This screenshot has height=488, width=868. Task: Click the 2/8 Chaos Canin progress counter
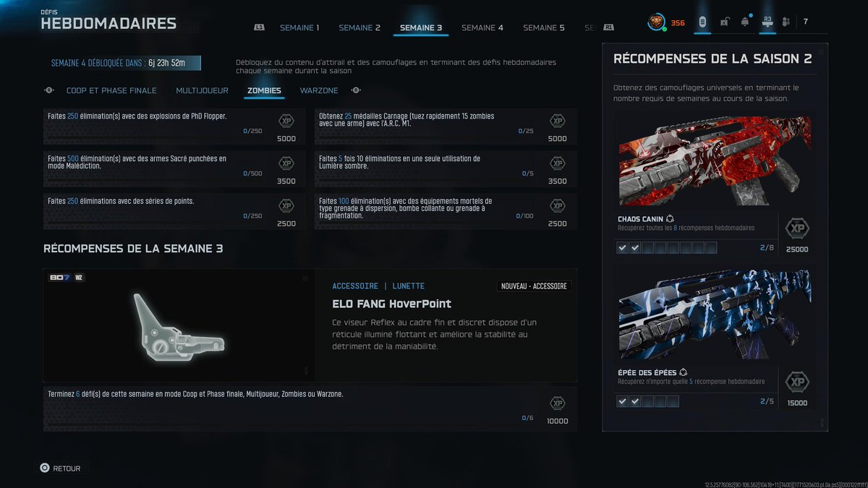pos(767,248)
